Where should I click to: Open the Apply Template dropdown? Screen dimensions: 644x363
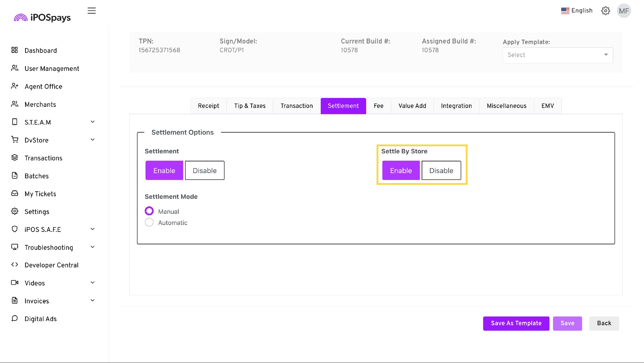coord(558,55)
